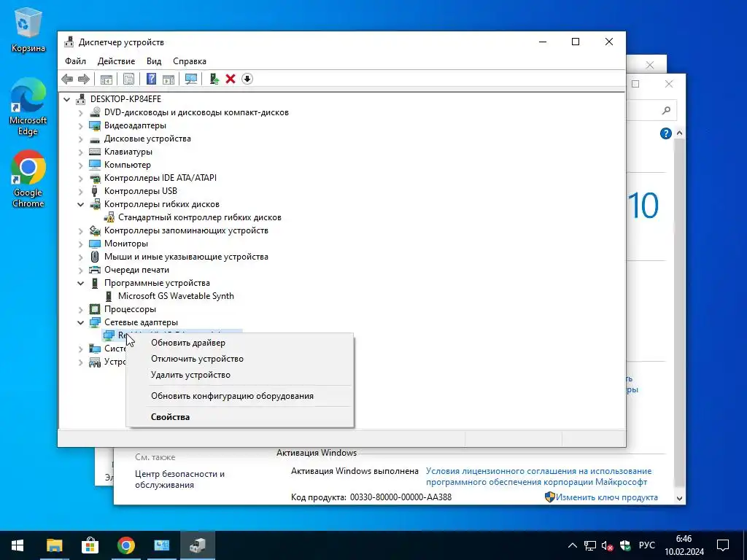
Task: Choose Обновить драйвер in context menu
Action: click(x=240, y=343)
